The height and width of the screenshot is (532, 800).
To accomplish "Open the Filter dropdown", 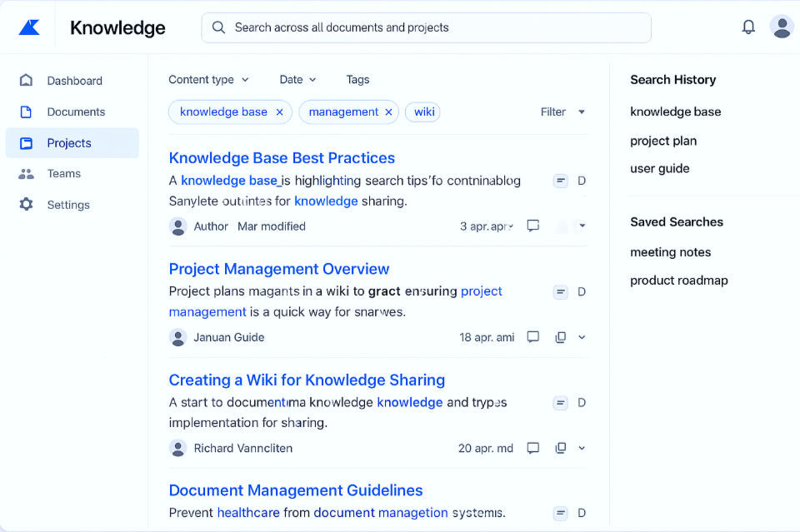I will click(562, 112).
